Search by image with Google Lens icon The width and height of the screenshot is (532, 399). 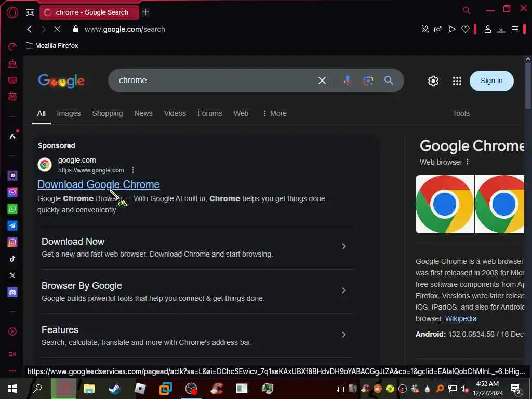(368, 81)
